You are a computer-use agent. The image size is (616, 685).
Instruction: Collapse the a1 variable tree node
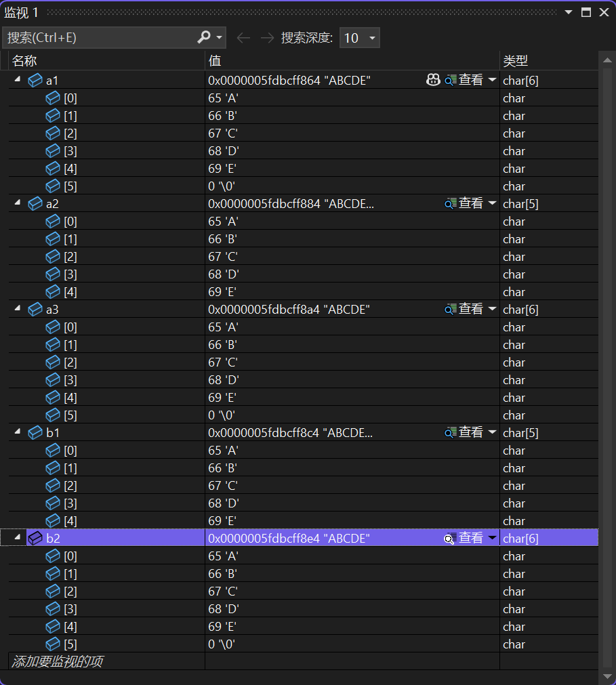(18, 80)
